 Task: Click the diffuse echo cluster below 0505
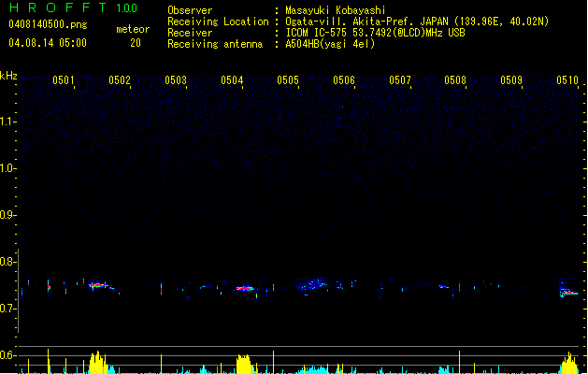(314, 285)
